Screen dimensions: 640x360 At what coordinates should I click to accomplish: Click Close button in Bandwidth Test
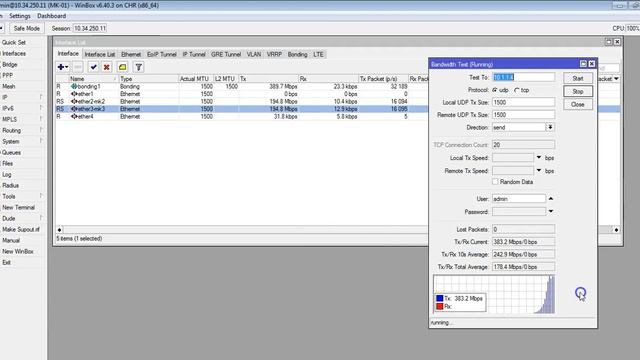click(x=578, y=104)
